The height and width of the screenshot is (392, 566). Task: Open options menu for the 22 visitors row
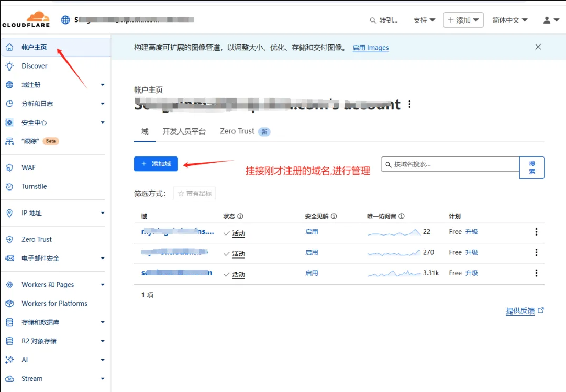point(536,232)
